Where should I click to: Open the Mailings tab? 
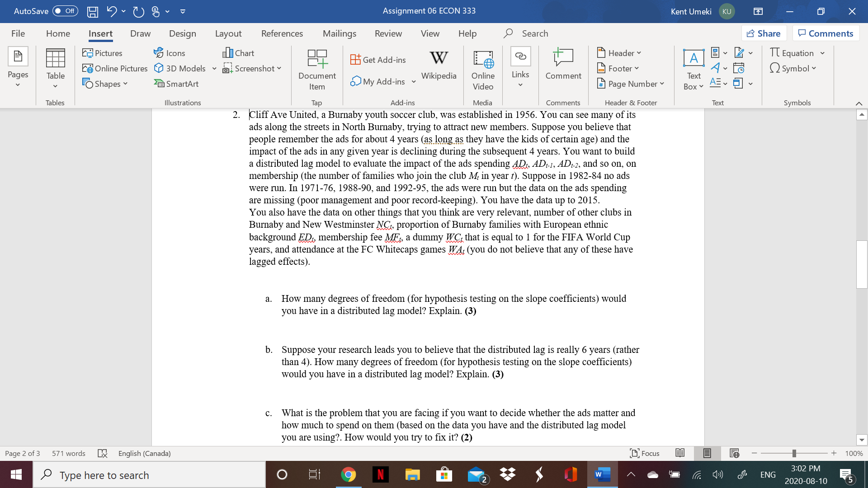tap(340, 33)
